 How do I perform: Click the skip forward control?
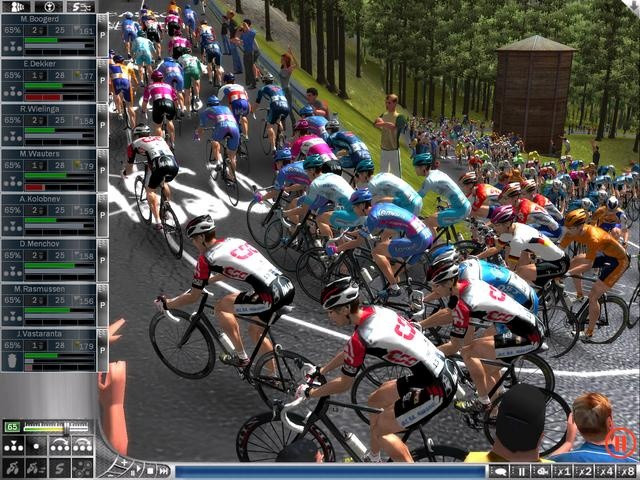pyautogui.click(x=163, y=471)
